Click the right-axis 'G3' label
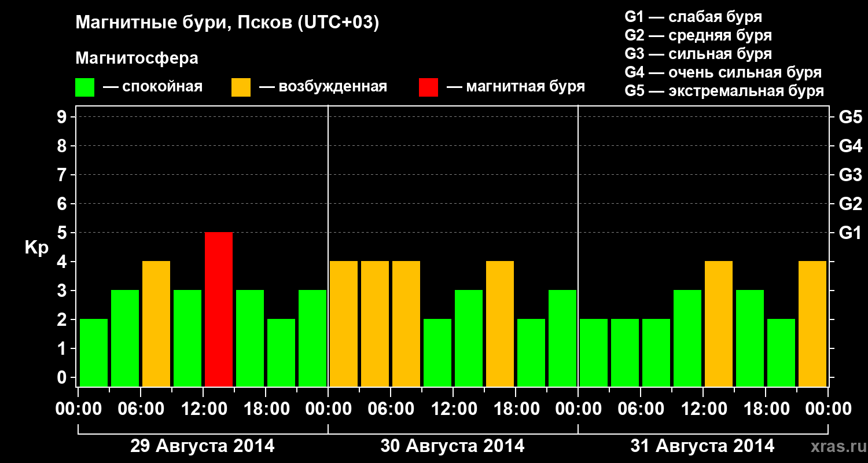Image resolution: width=868 pixels, height=463 pixels. pos(850,175)
